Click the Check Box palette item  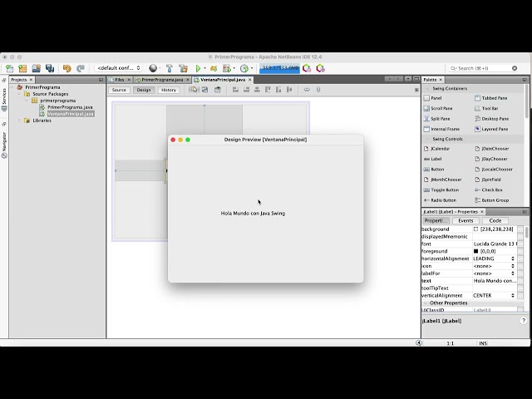click(489, 190)
